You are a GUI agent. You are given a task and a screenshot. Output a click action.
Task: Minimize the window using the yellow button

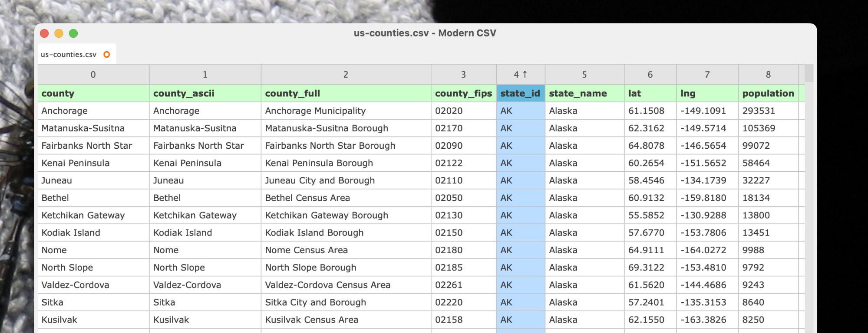pos(59,33)
